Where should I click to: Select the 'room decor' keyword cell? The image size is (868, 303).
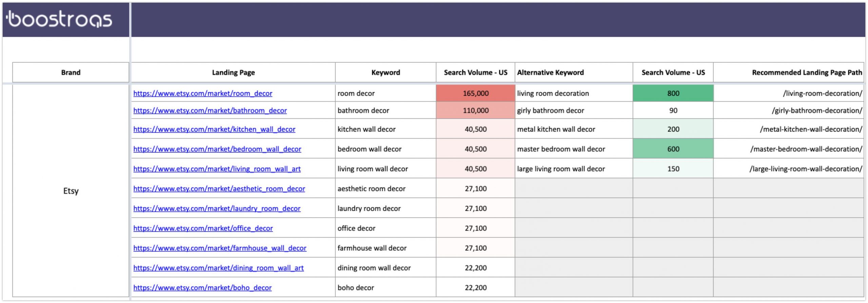coord(386,93)
